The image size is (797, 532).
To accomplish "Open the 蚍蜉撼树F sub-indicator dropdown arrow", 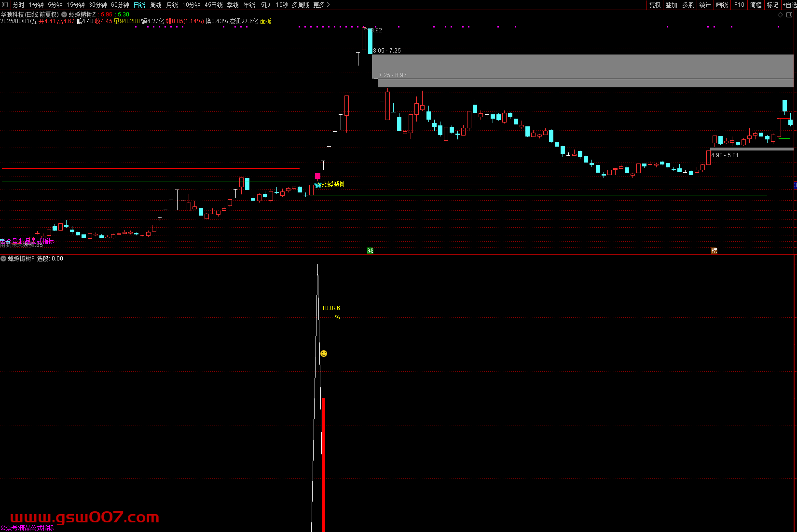I will pyautogui.click(x=3, y=259).
